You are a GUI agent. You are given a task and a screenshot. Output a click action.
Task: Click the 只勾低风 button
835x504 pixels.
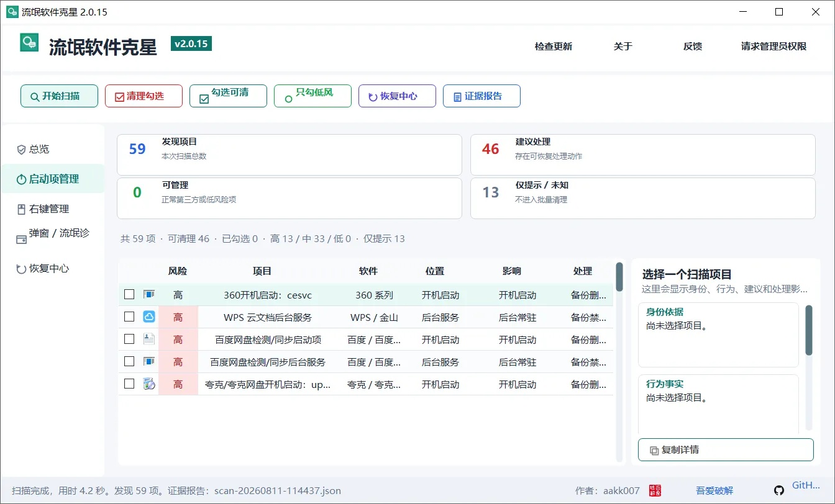(313, 96)
